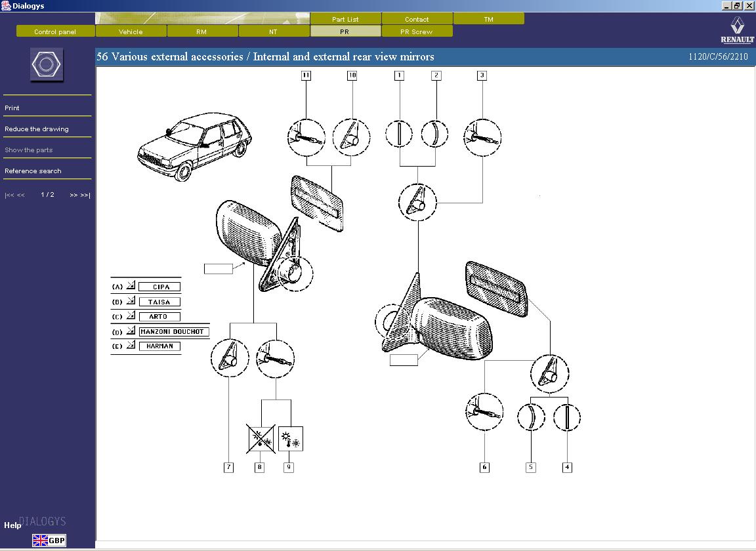The height and width of the screenshot is (551, 756).
Task: Click the circled control cable icon under callout 11
Action: tap(306, 138)
